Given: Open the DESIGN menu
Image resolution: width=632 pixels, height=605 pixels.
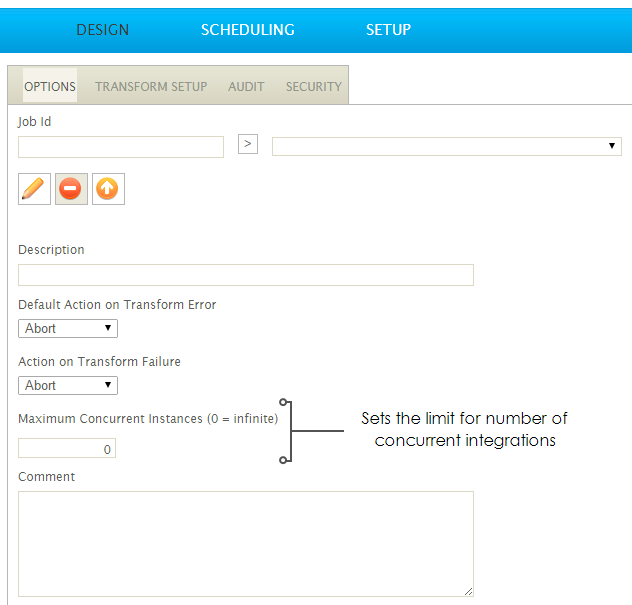Looking at the screenshot, I should [103, 29].
